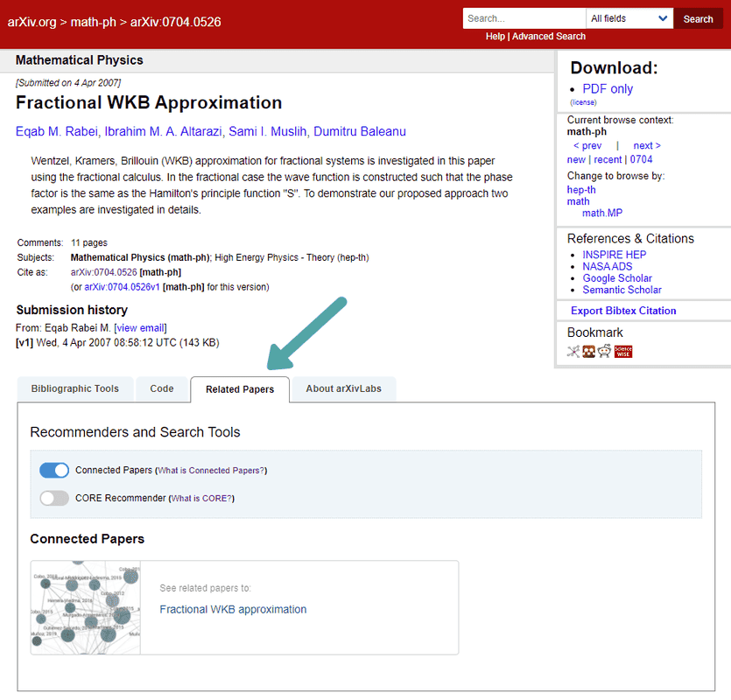The height and width of the screenshot is (700, 731).
Task: Go to previous paper via prev
Action: [587, 146]
